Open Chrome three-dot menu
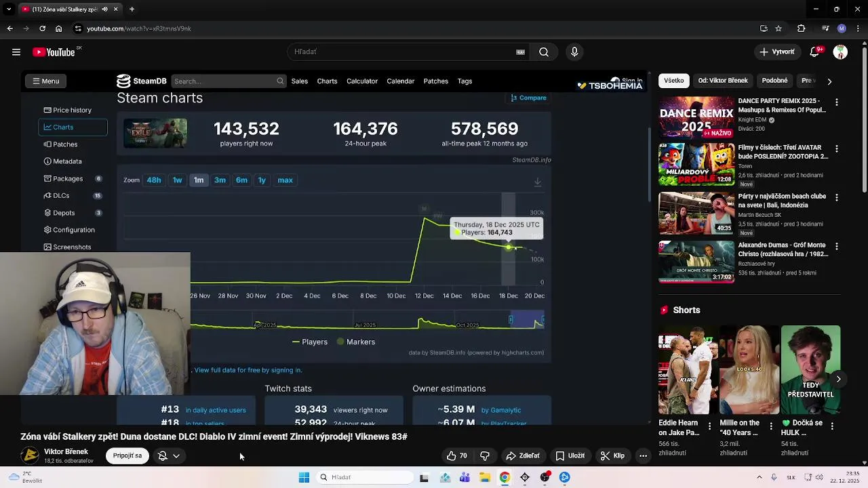The width and height of the screenshot is (868, 488). click(x=857, y=28)
